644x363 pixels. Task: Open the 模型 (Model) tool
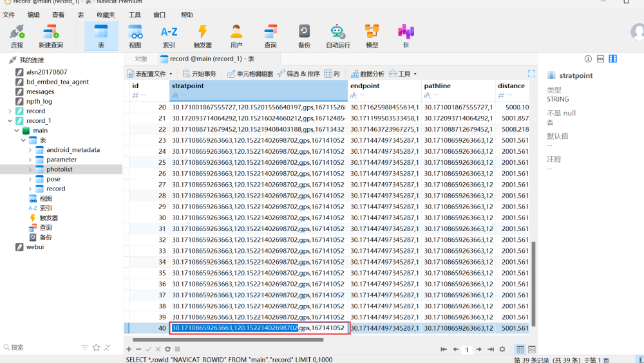click(372, 35)
